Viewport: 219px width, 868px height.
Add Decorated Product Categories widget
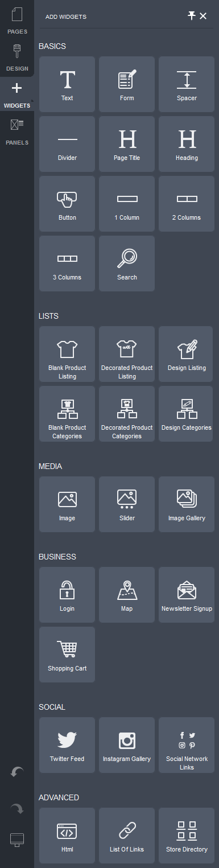click(x=127, y=414)
